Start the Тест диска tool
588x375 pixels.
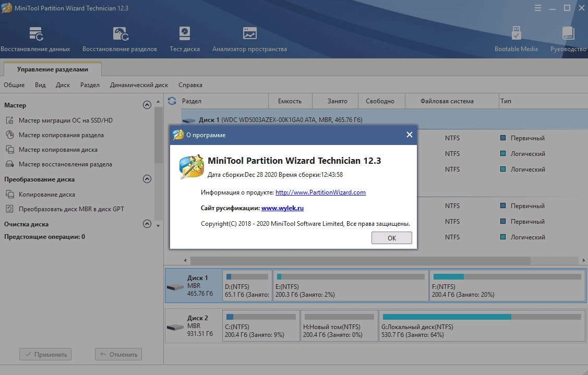click(x=185, y=39)
